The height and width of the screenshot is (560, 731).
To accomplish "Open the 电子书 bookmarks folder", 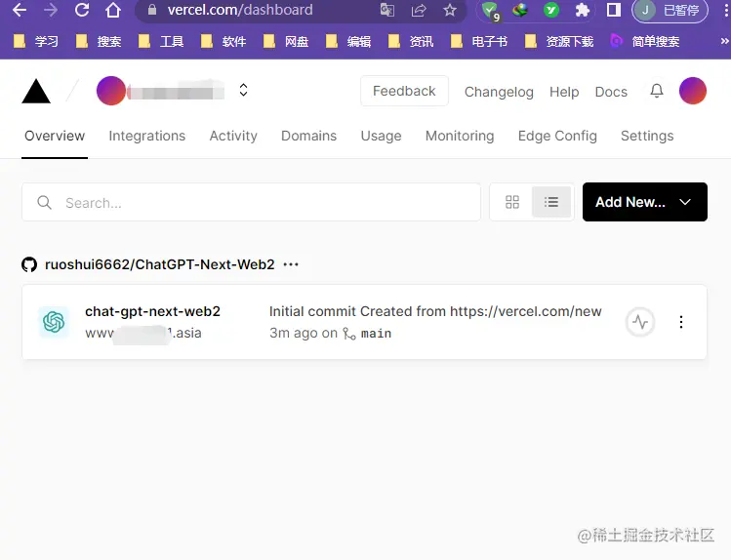I will 479,42.
